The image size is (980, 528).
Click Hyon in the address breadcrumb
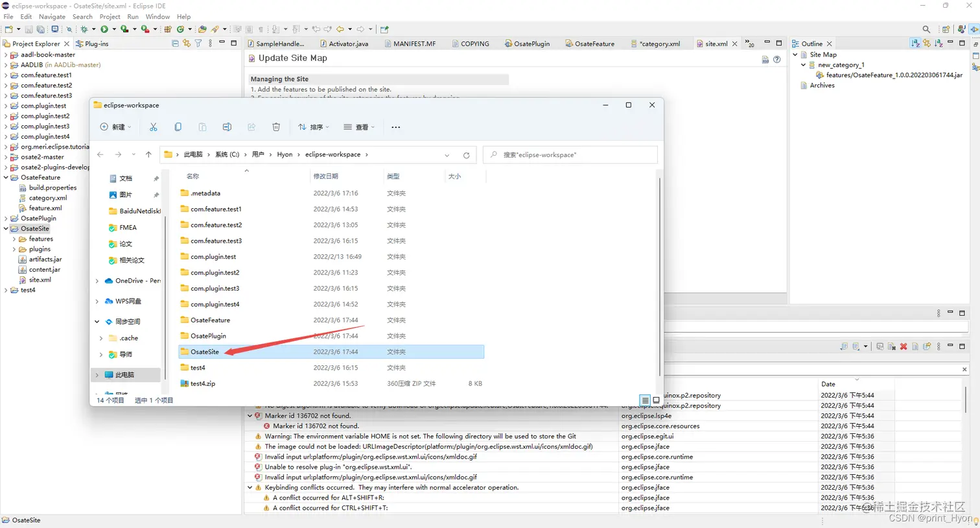tap(285, 154)
